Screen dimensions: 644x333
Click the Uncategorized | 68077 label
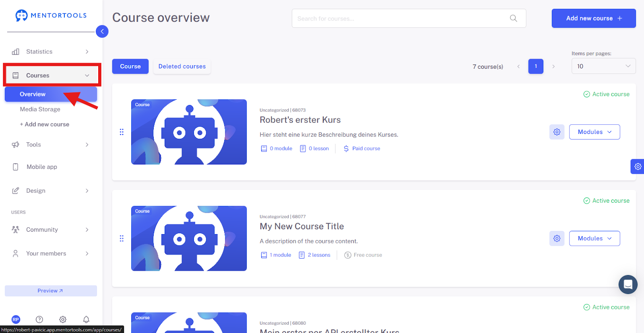click(x=283, y=217)
